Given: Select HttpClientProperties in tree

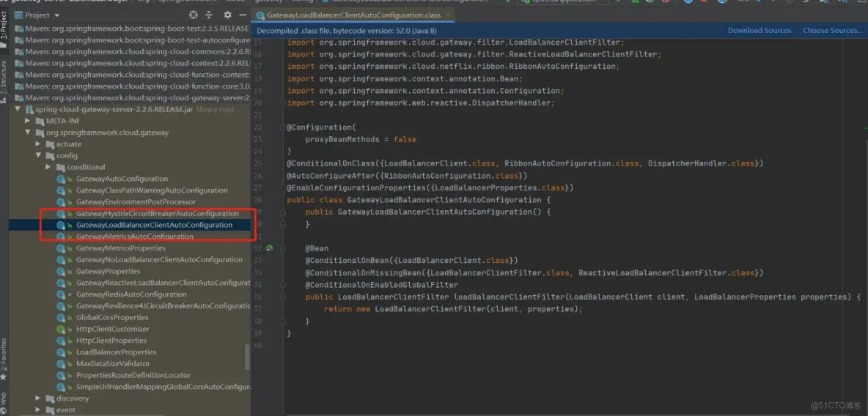Looking at the screenshot, I should tap(111, 341).
